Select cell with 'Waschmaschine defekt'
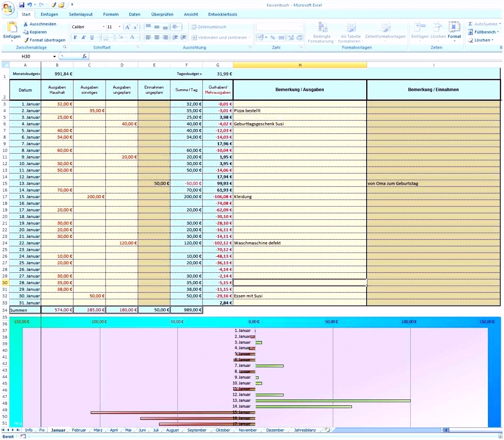 pyautogui.click(x=300, y=243)
